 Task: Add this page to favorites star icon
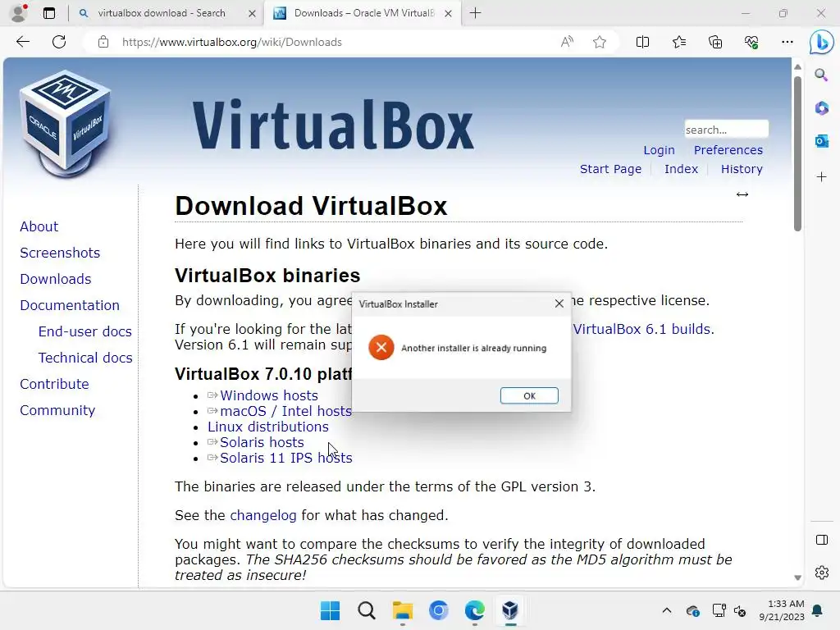click(x=600, y=42)
